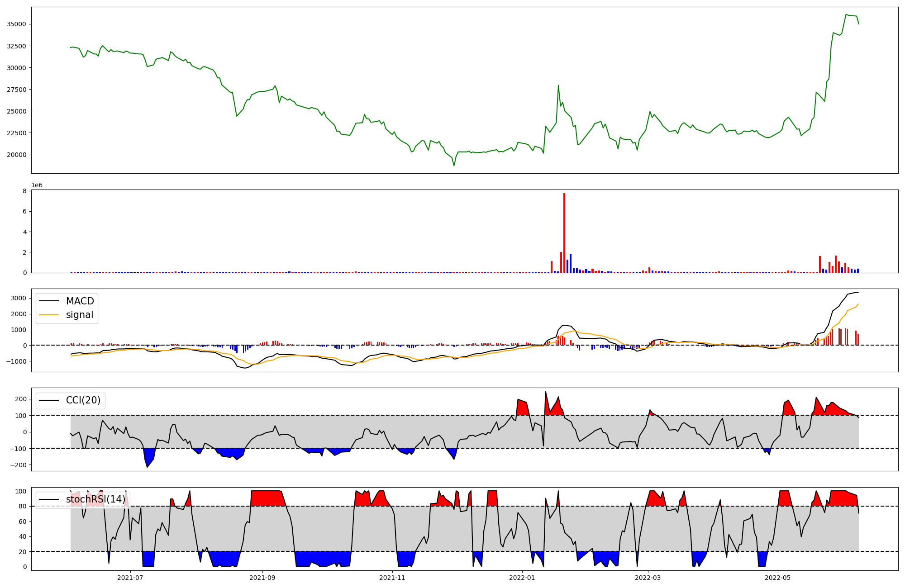Viewport: 905px width, 588px height.
Task: Click the 20000 price axis label
Action: coord(17,155)
